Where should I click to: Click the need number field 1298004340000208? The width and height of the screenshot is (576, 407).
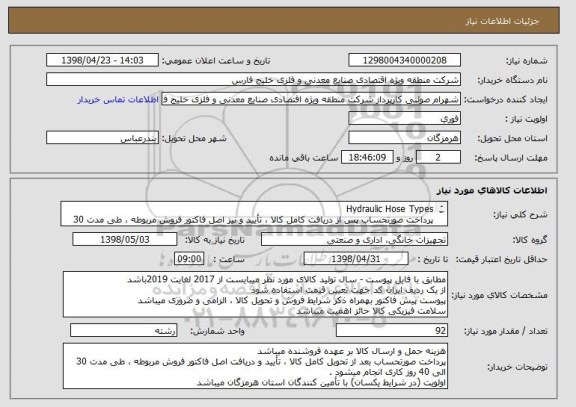(x=404, y=60)
